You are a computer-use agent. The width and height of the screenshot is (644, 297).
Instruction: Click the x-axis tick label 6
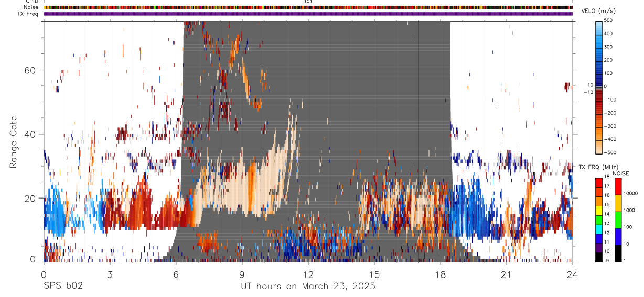[176, 274]
